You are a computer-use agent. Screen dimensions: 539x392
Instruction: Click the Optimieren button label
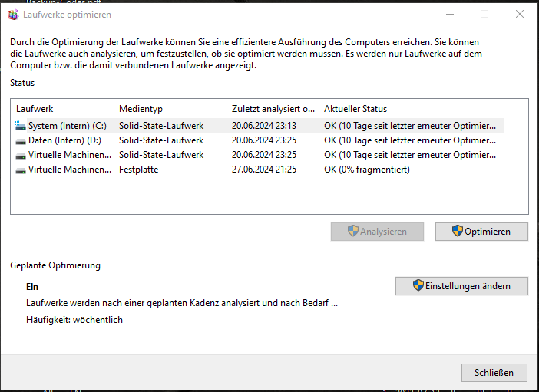click(488, 232)
